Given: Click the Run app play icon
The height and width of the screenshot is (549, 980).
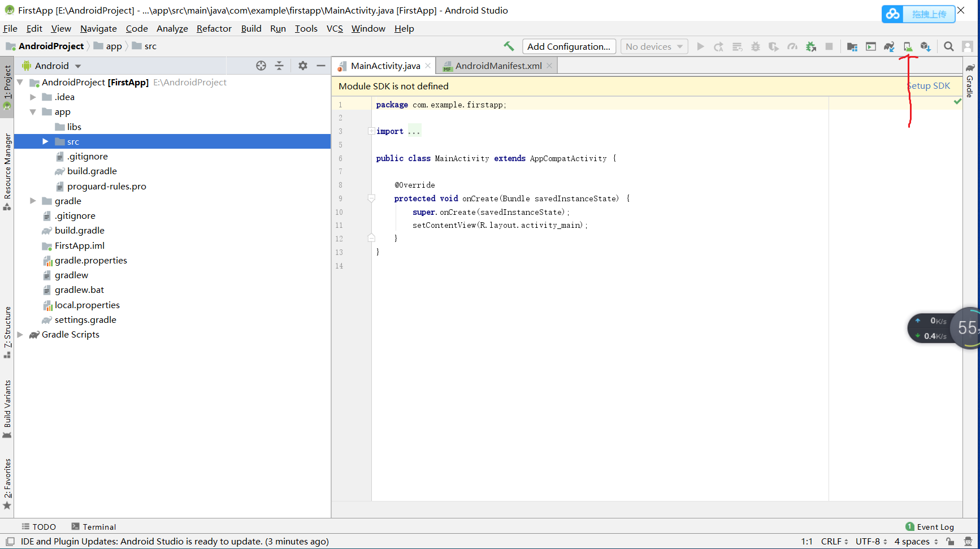Looking at the screenshot, I should point(700,46).
